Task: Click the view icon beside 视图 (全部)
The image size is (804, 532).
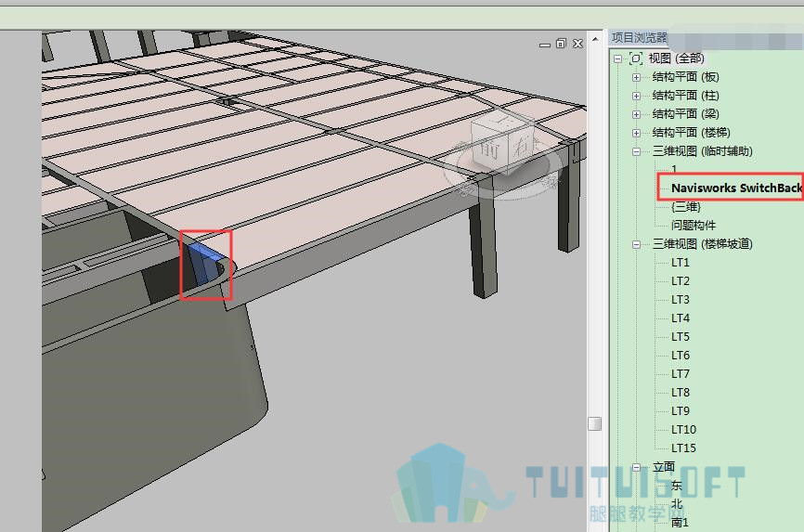Action: coord(636,58)
